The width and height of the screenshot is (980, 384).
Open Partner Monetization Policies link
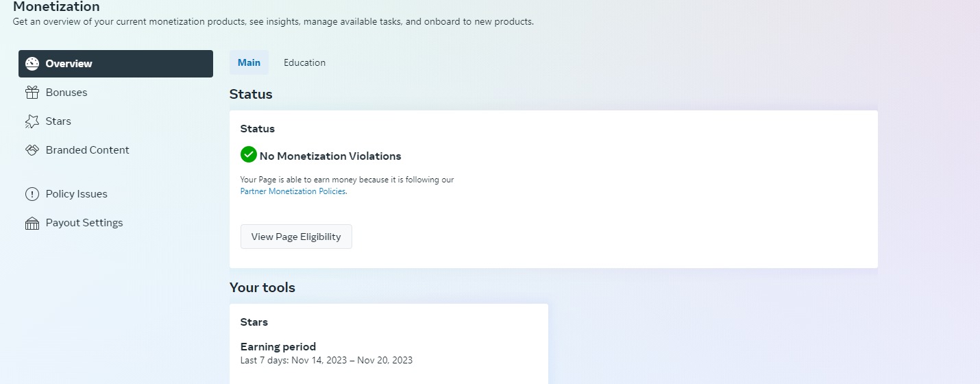point(293,191)
